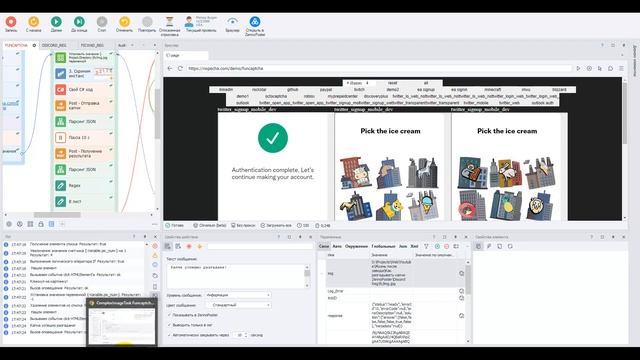Screen dimensions: 640x360
Task: Toggle 'Показывать в ZennoPoster' checkbox
Action: click(x=169, y=315)
